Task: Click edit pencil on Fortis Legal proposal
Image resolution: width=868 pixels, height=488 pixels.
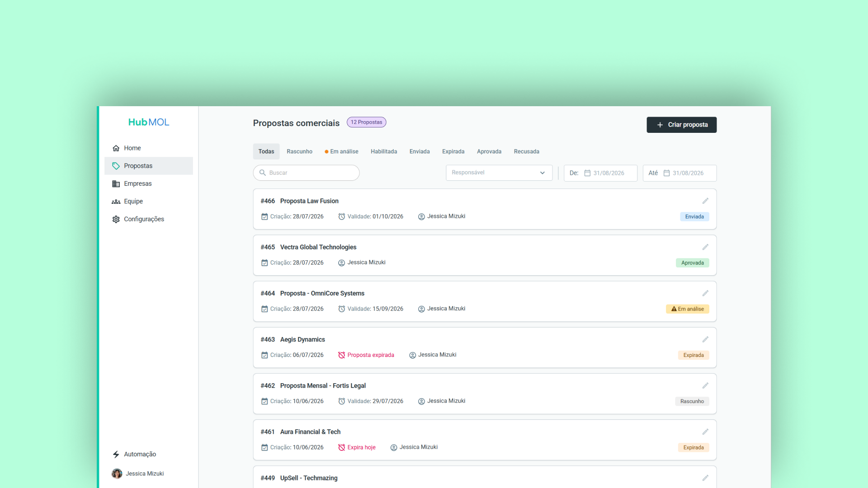Action: click(x=705, y=385)
